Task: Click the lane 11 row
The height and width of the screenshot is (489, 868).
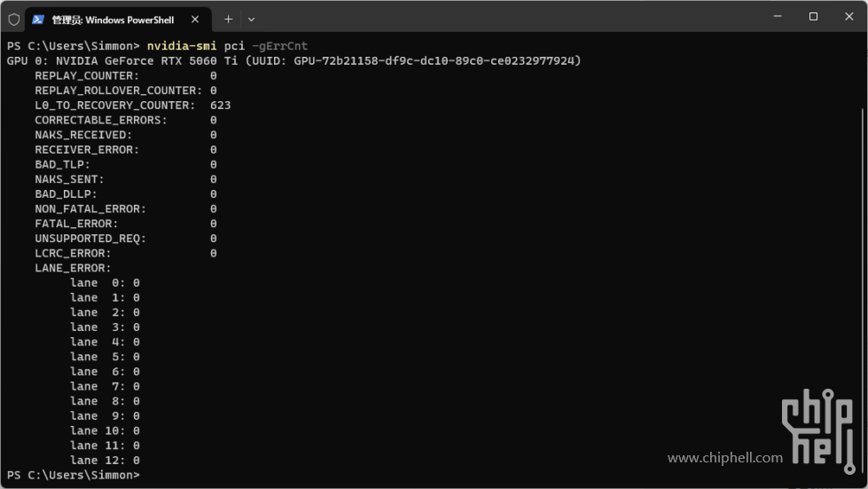Action: click(x=105, y=446)
